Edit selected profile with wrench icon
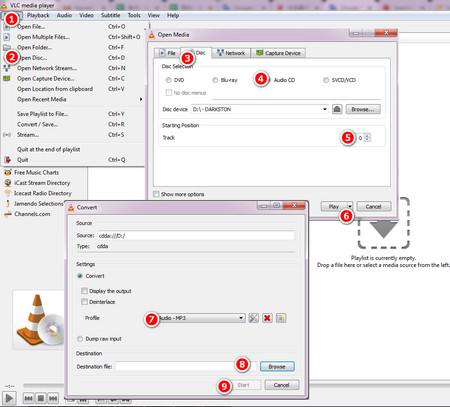Image resolution: width=450 pixels, height=407 pixels. click(253, 318)
